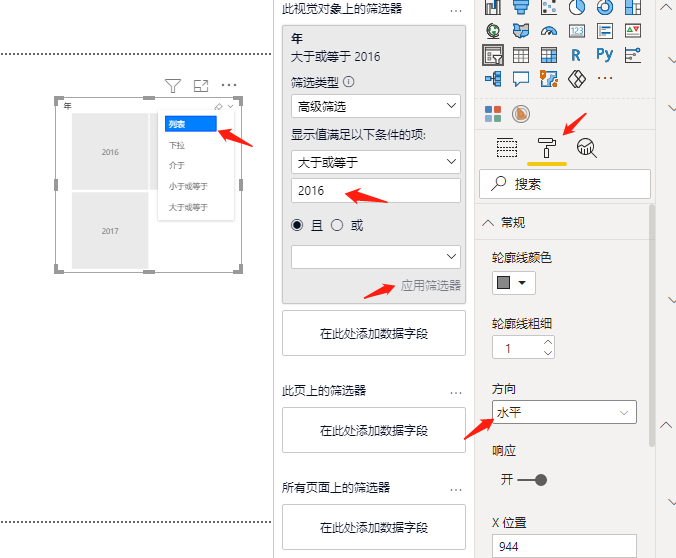Choose the Python visual icon
The height and width of the screenshot is (558, 676).
[x=604, y=54]
